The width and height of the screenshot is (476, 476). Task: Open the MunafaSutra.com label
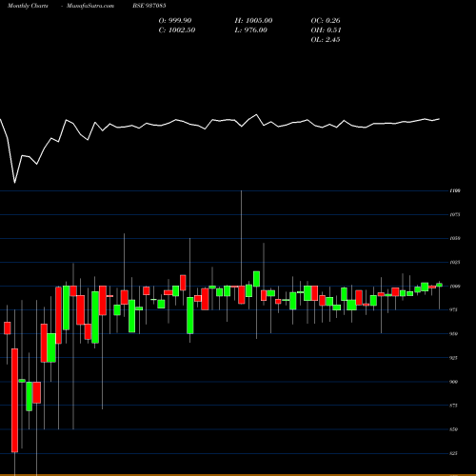click(x=90, y=6)
